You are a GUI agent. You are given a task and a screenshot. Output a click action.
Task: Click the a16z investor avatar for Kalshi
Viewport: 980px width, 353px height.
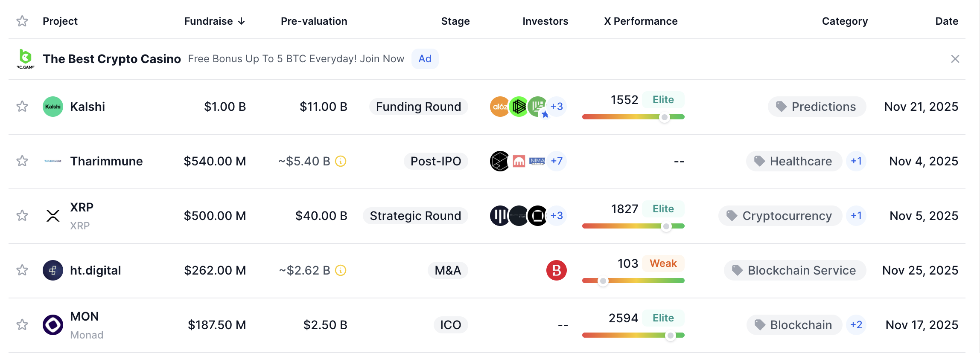pyautogui.click(x=499, y=107)
